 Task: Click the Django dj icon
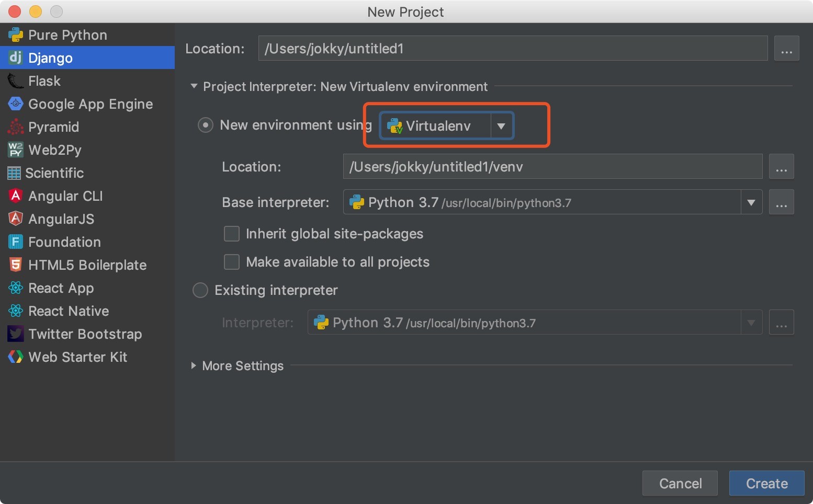(16, 58)
